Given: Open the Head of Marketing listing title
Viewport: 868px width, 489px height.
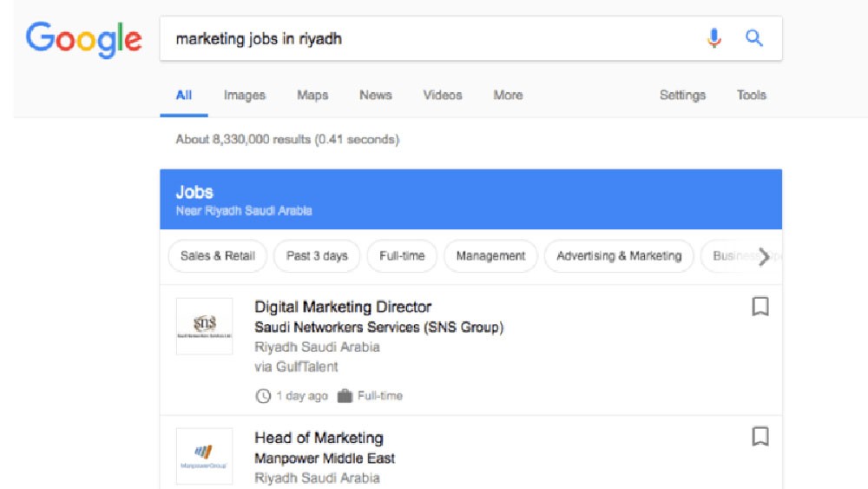Looking at the screenshot, I should tap(319, 438).
